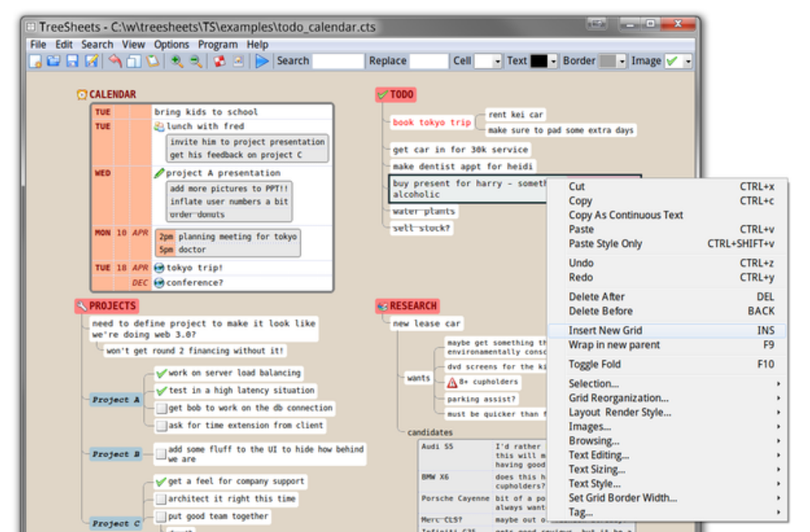Open the Cell color dropdown

click(498, 60)
